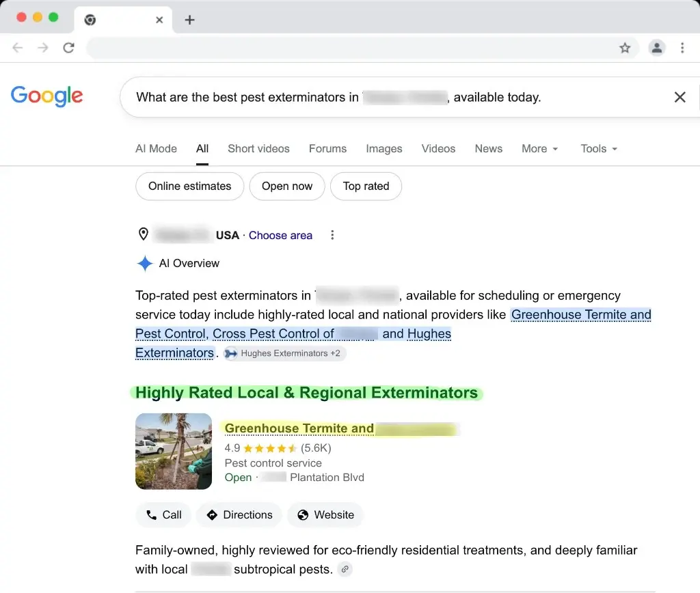Bookmark this page with the star icon

625,48
